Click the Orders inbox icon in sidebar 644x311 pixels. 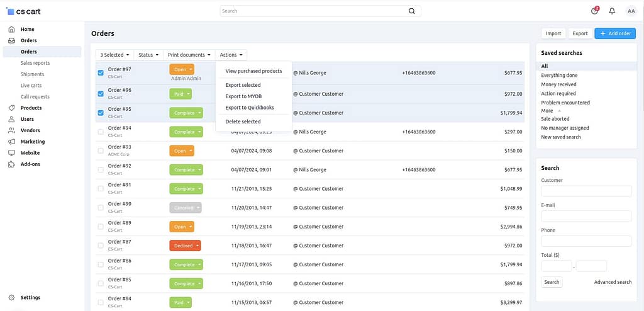[11, 41]
